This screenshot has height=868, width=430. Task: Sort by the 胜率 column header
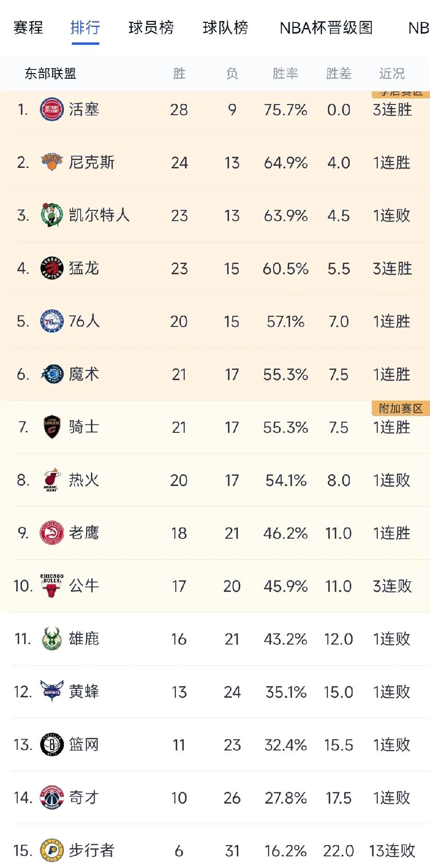(285, 74)
